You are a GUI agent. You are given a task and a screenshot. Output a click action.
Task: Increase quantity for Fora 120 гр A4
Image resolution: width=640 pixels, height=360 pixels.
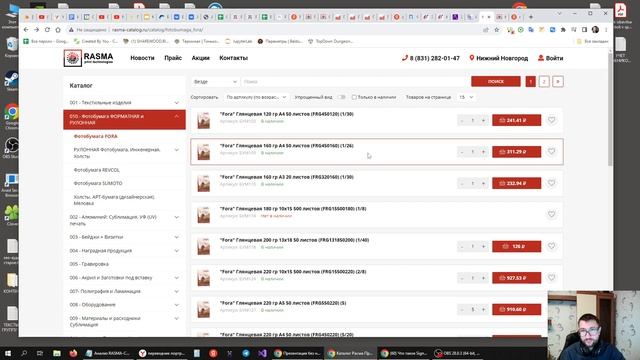[483, 120]
